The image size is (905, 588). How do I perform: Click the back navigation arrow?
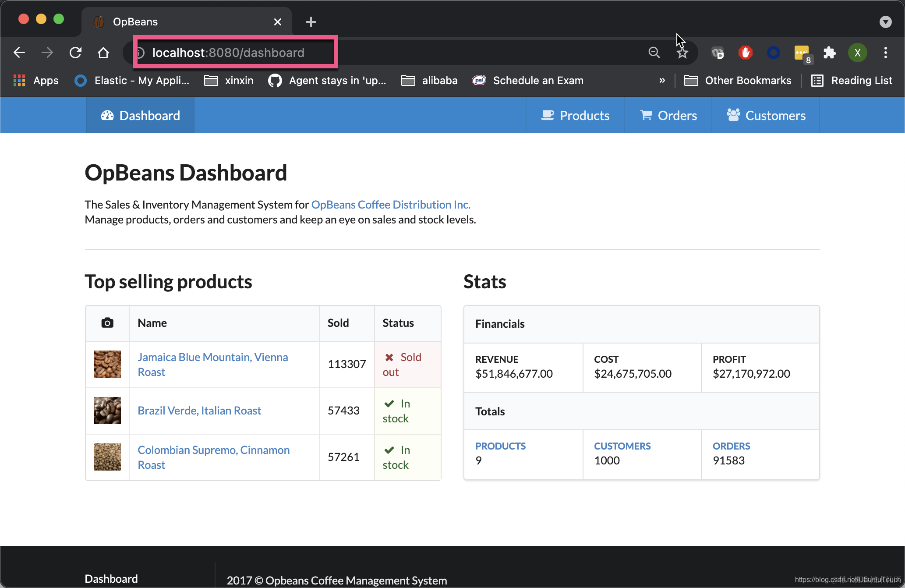point(19,53)
